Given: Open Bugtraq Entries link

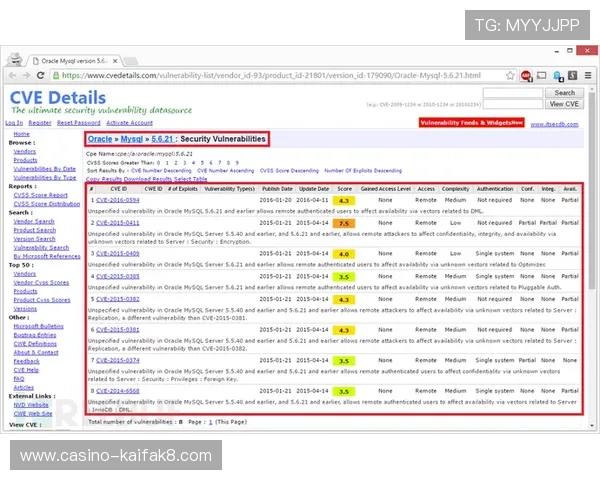Looking at the screenshot, I should click(x=35, y=335).
